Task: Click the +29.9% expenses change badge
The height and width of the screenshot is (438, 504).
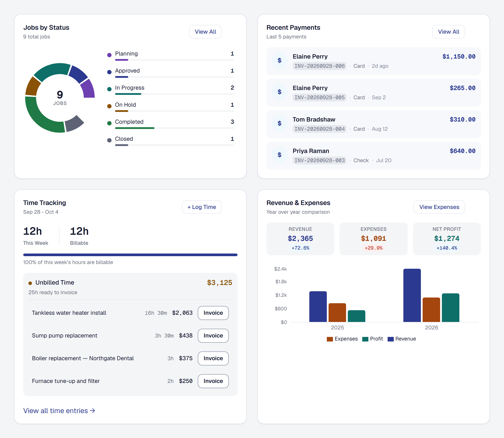Action: tap(373, 248)
